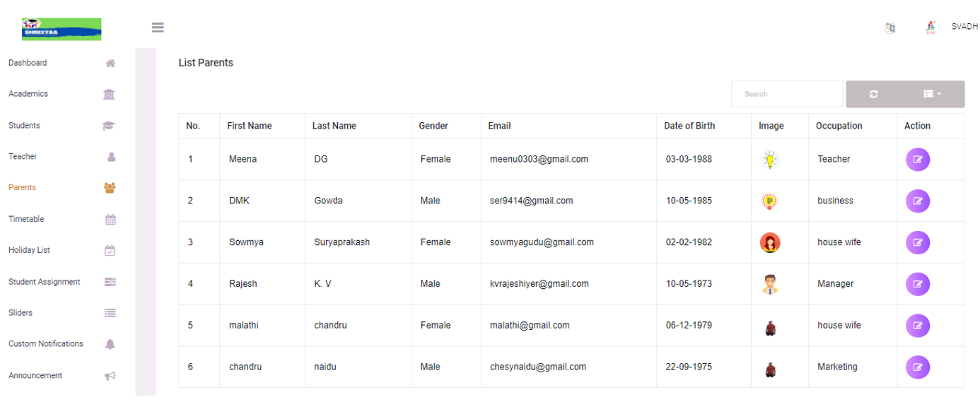The width and height of the screenshot is (980, 409).
Task: Click the SVADH username dropdown
Action: 964,27
